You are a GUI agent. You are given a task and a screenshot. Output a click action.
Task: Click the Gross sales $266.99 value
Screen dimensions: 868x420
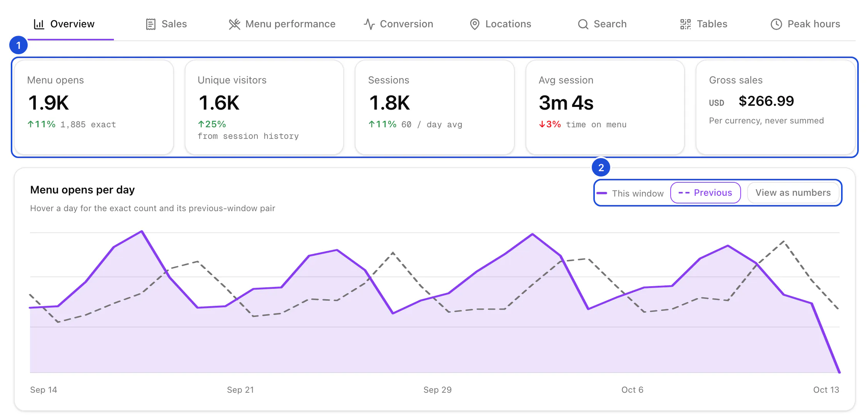pos(766,101)
